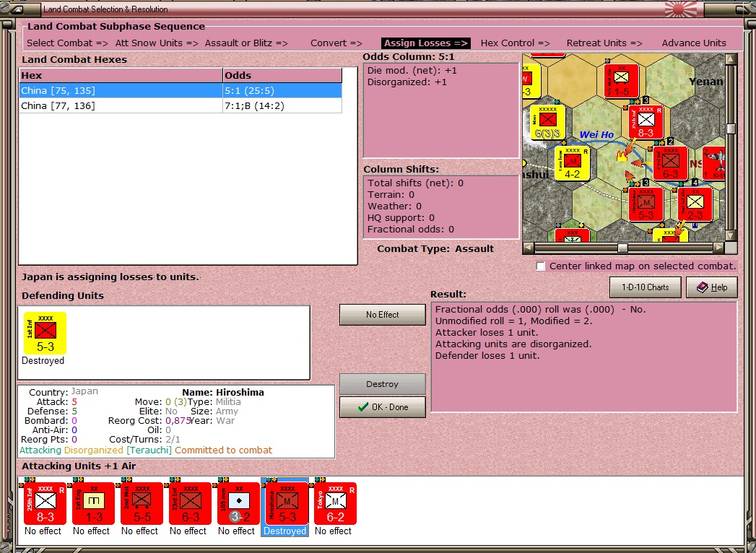Select the 23rd Inf 6-3 attacking unit
The image size is (756, 553).
click(190, 504)
